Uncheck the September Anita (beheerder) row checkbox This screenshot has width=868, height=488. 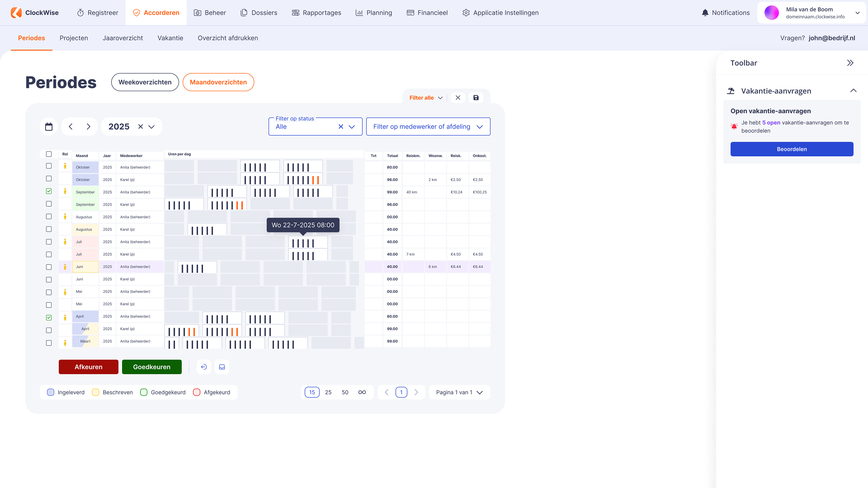tap(49, 191)
